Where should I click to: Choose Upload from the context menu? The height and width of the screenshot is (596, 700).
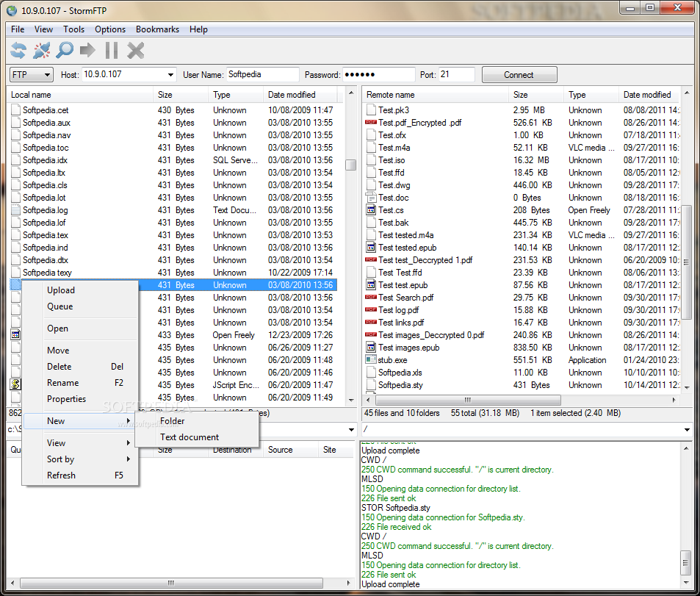(80, 290)
